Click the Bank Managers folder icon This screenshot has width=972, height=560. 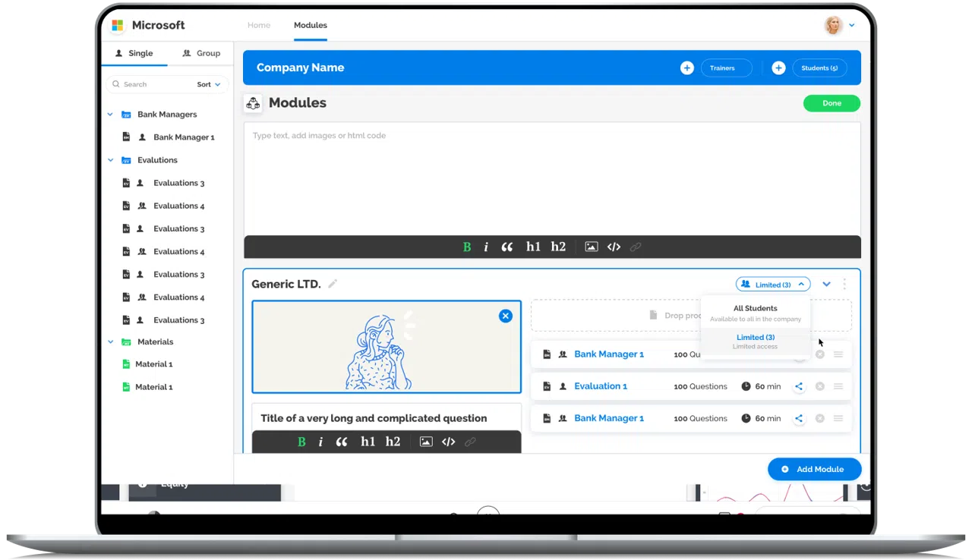tap(126, 115)
